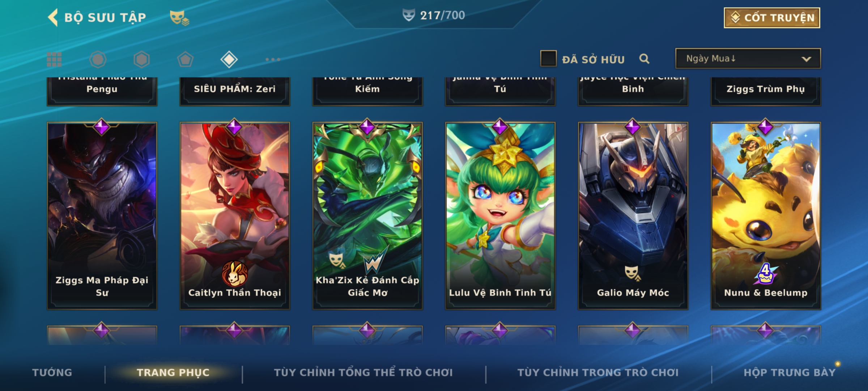Select the diamond rarity filter icon
The image size is (868, 391).
pos(229,59)
